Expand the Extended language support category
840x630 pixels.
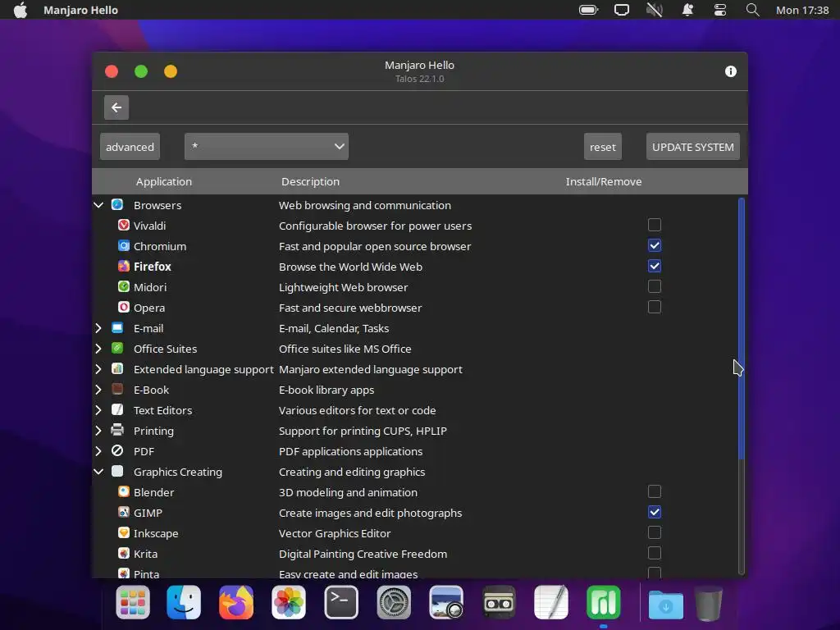point(98,368)
